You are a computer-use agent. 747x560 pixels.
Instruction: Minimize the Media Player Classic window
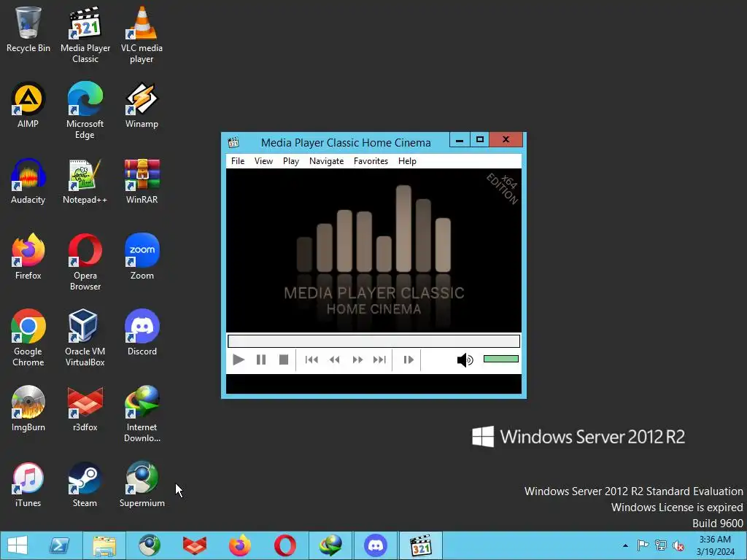[x=460, y=140]
